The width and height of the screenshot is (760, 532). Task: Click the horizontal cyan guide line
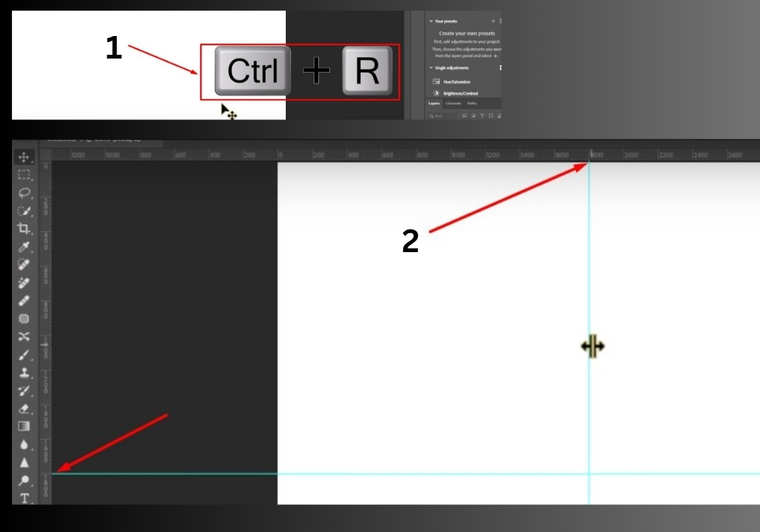[406, 473]
